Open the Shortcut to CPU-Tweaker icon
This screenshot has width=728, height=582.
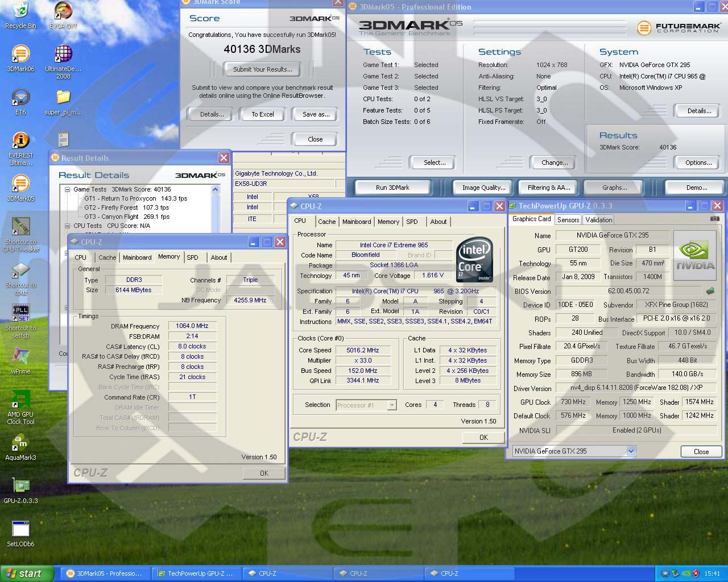20,235
